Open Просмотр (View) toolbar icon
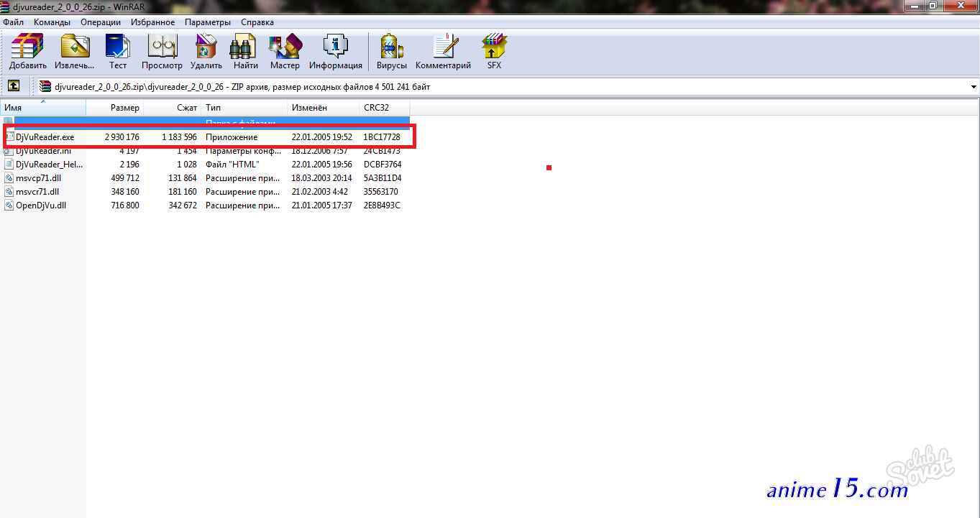Screen dimensions: 980x518 point(162,46)
